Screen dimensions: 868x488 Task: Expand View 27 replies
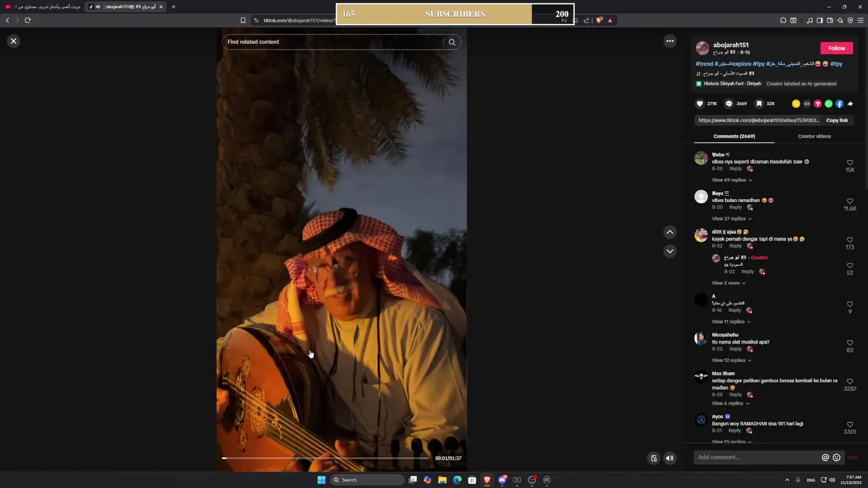tap(732, 219)
